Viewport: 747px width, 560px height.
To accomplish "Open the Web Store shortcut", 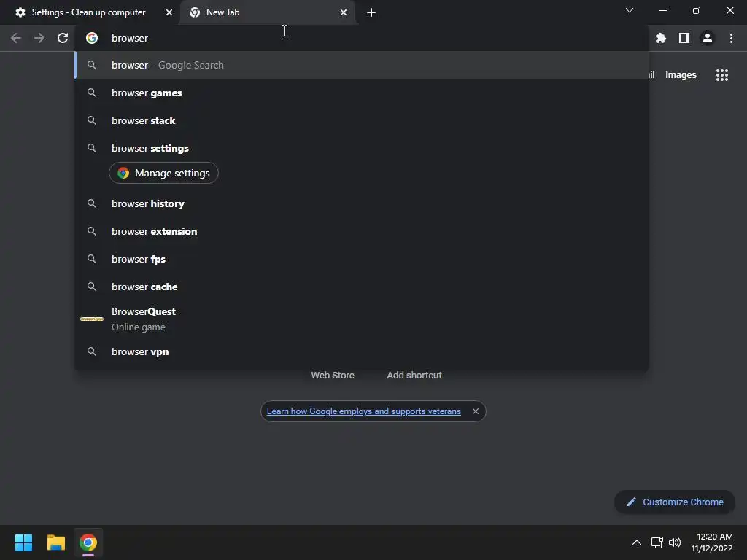I will pyautogui.click(x=333, y=376).
